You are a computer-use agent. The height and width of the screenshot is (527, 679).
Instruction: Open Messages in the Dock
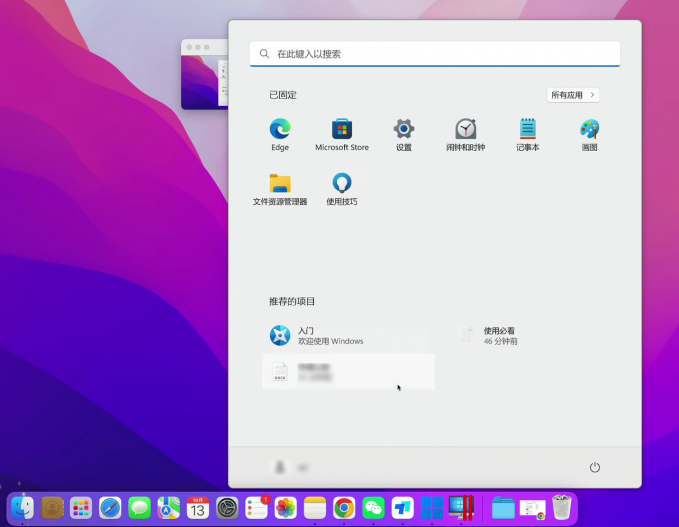tap(139, 508)
